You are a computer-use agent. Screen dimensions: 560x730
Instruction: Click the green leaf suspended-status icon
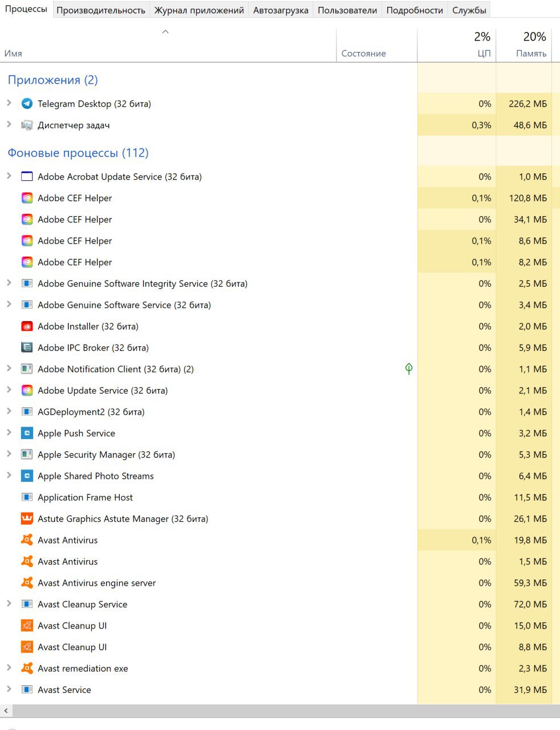(409, 368)
